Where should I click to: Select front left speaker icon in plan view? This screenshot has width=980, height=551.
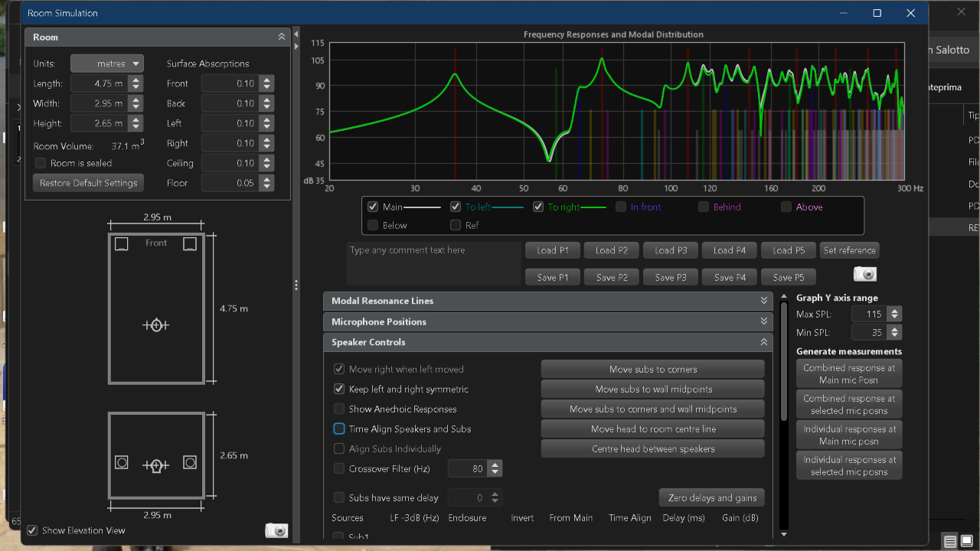(121, 243)
